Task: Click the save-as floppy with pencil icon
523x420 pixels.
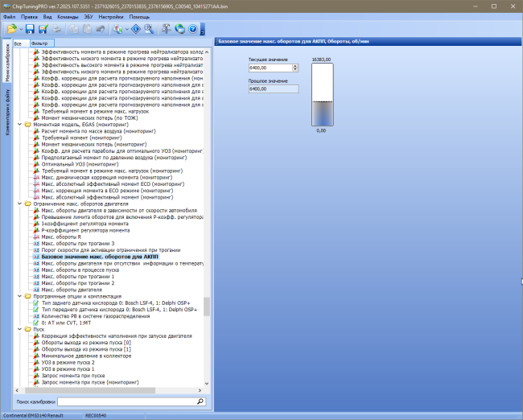Action: [x=43, y=29]
